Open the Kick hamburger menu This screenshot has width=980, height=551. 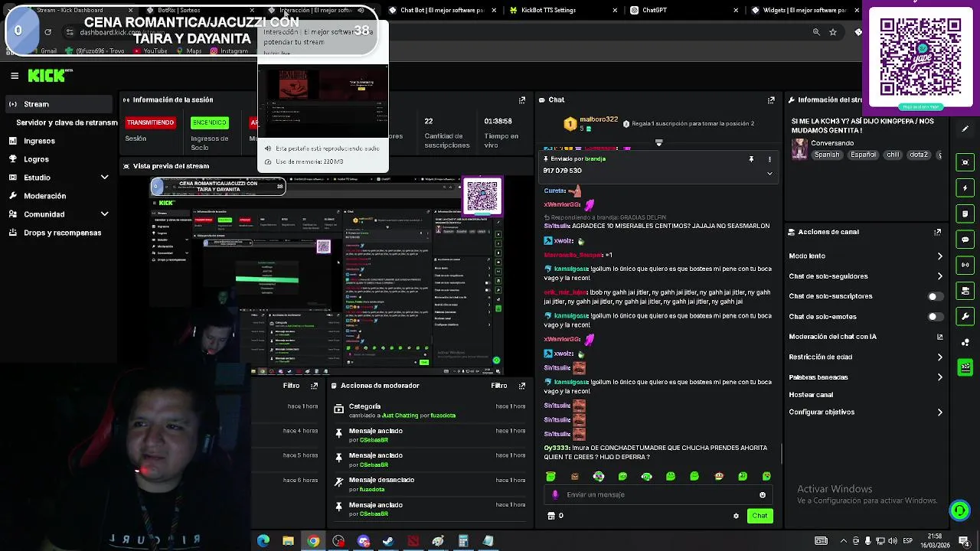(15, 75)
